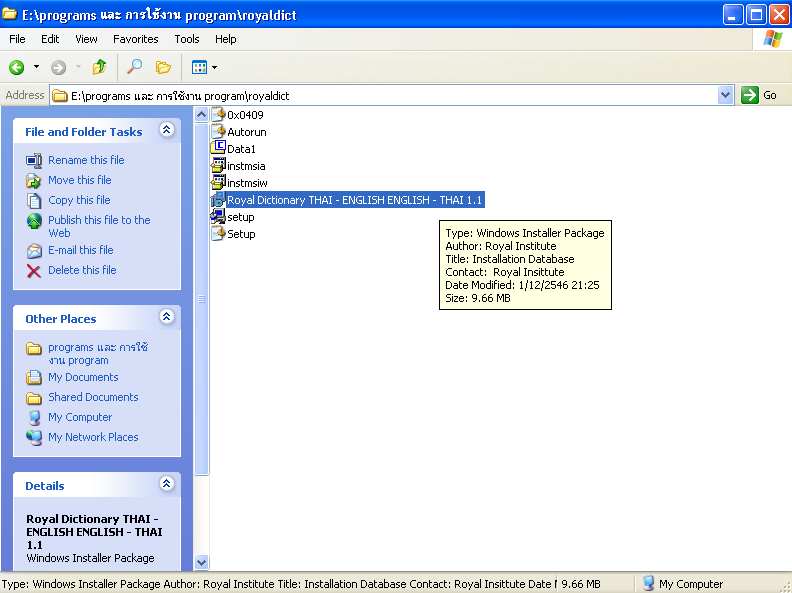Click the Back navigation arrow
The height and width of the screenshot is (593, 792).
click(x=17, y=67)
